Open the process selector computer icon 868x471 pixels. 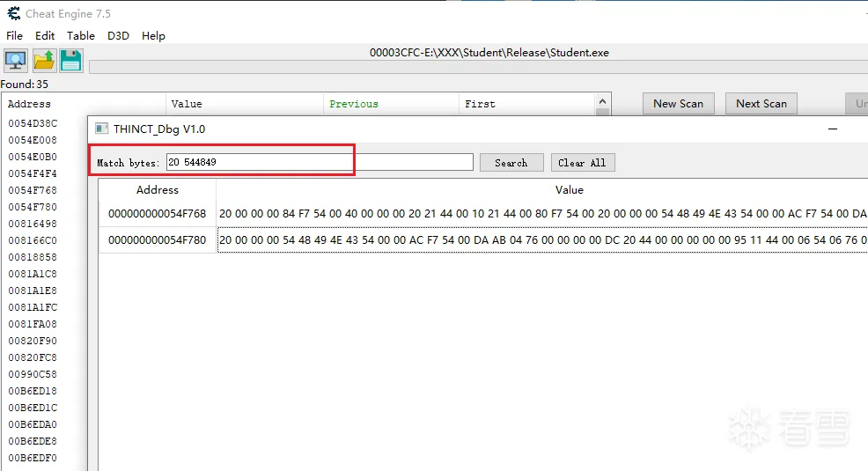click(16, 61)
